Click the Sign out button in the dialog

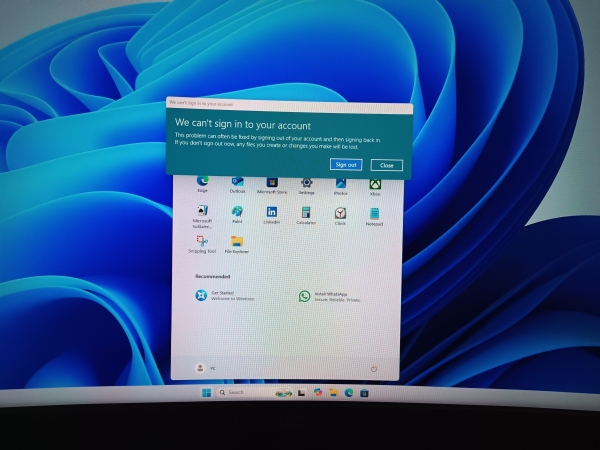[346, 165]
